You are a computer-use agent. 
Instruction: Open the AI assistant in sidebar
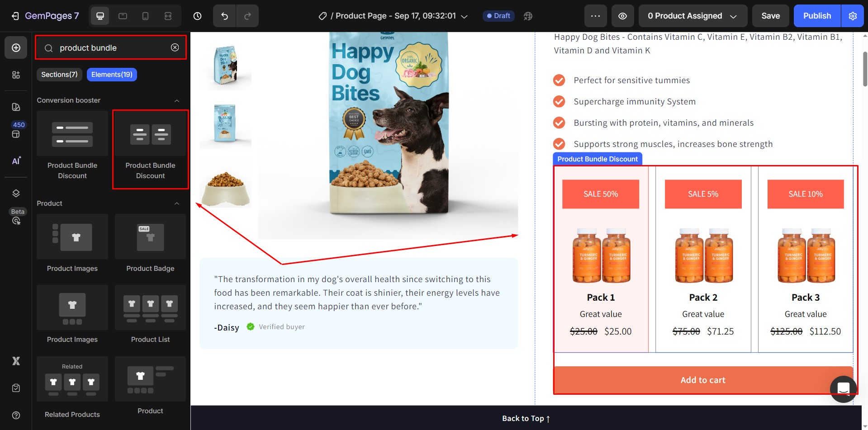[x=16, y=161]
